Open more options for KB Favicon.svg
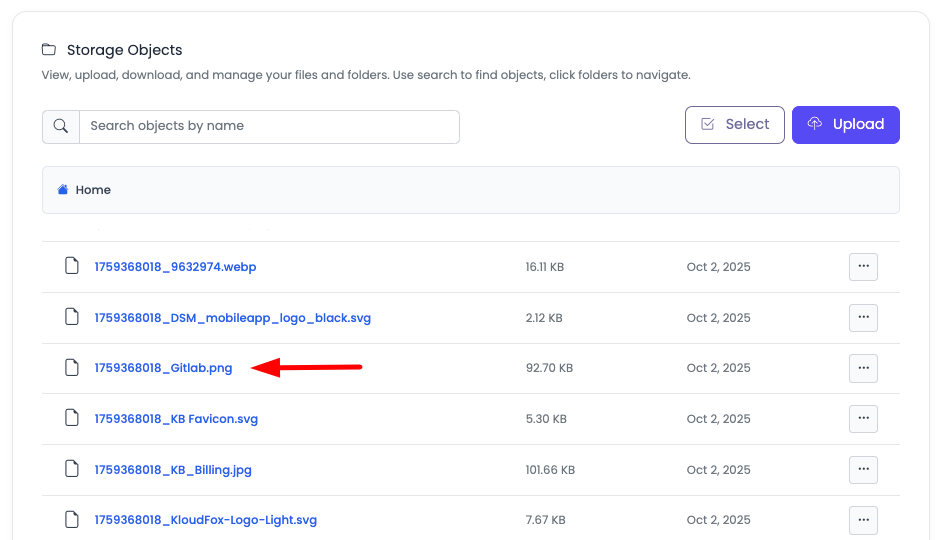944x540 pixels. (x=863, y=419)
